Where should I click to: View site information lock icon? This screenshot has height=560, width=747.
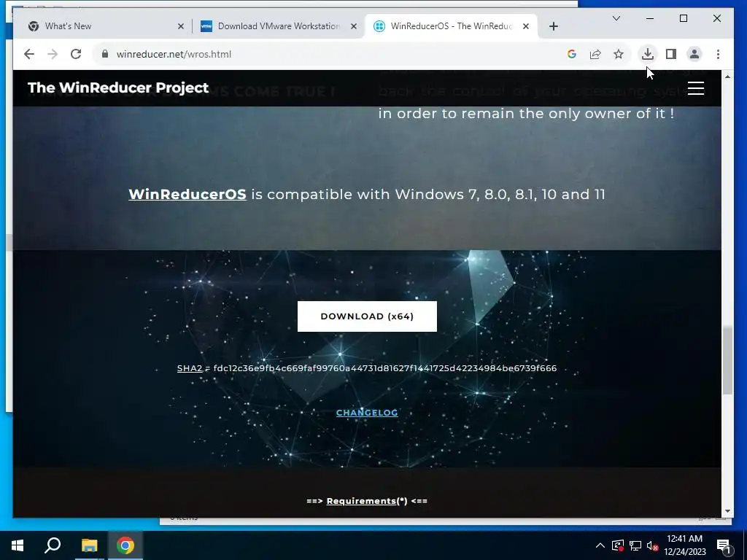[x=105, y=54]
